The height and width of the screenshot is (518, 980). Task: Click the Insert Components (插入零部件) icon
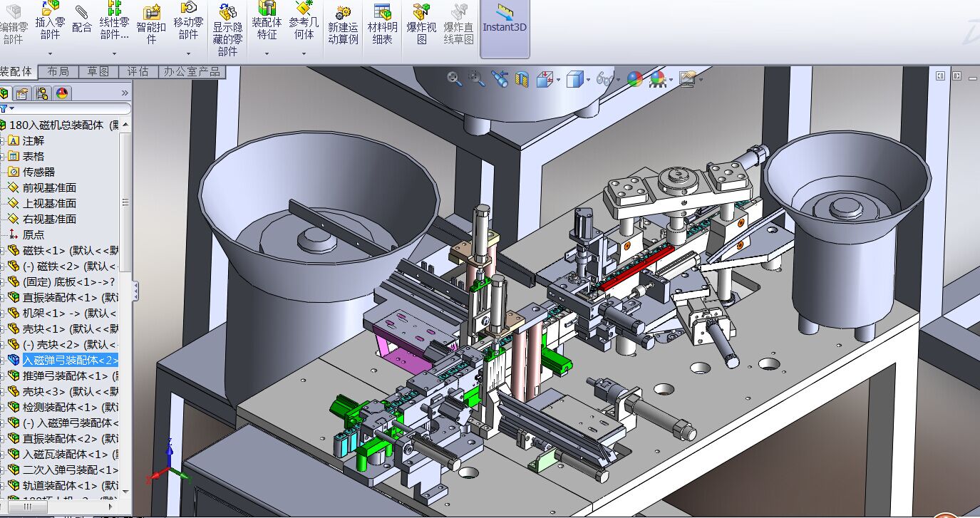[x=50, y=8]
